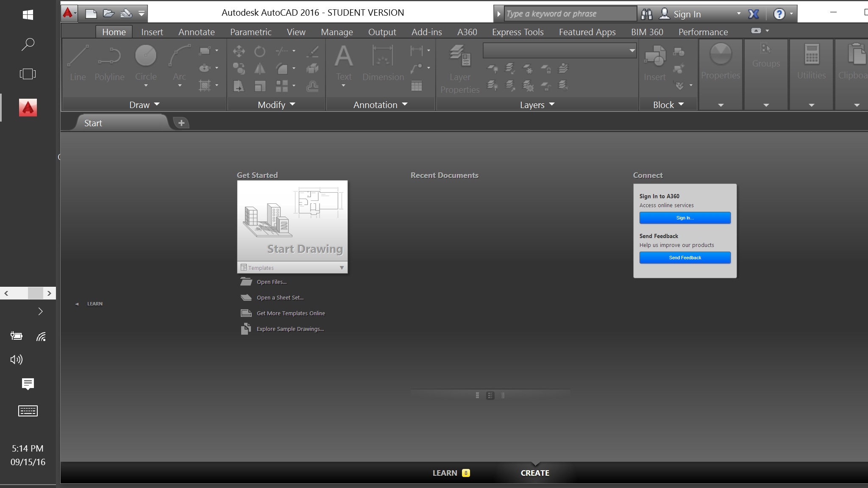Click the Rotate tool icon in Modify panel
This screenshot has width=868, height=488.
(x=260, y=51)
